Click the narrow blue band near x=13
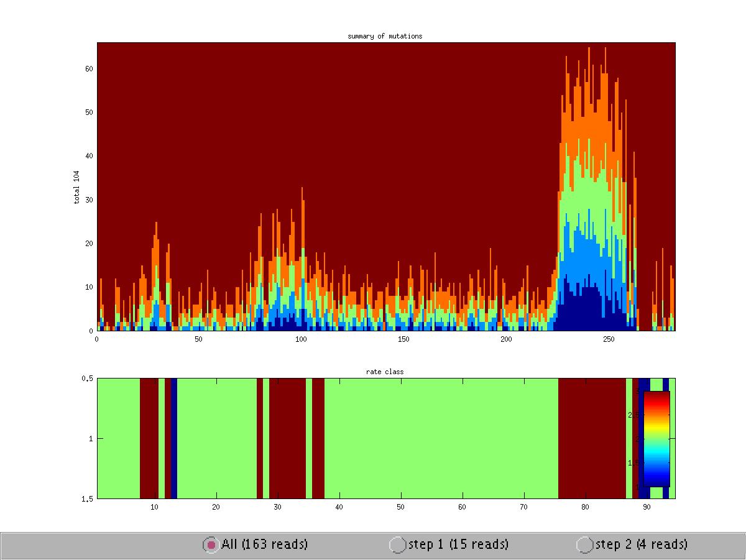Image resolution: width=746 pixels, height=560 pixels. tap(174, 438)
